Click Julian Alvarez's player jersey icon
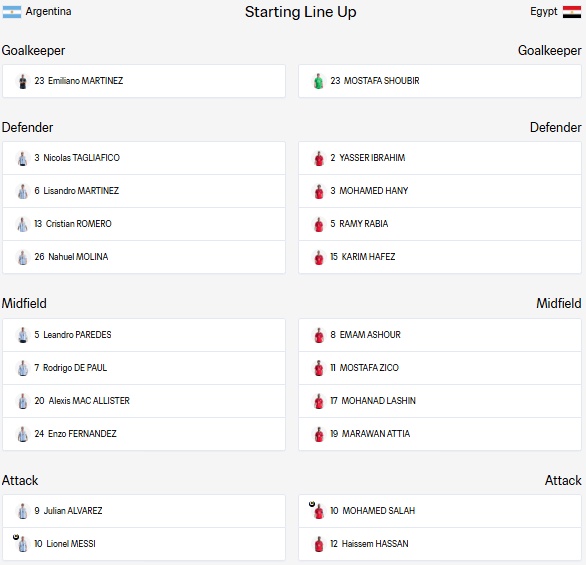Screen dimensions: 586x565 tap(23, 511)
